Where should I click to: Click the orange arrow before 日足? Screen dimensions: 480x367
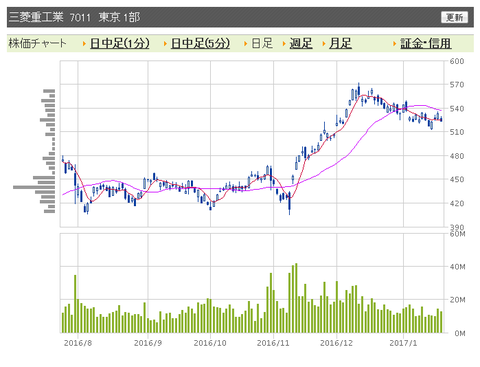(x=245, y=44)
